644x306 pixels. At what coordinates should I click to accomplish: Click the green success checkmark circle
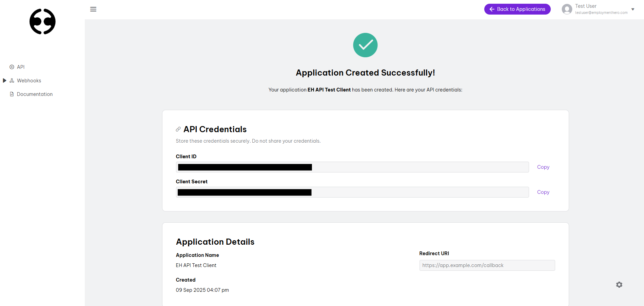coord(365,45)
